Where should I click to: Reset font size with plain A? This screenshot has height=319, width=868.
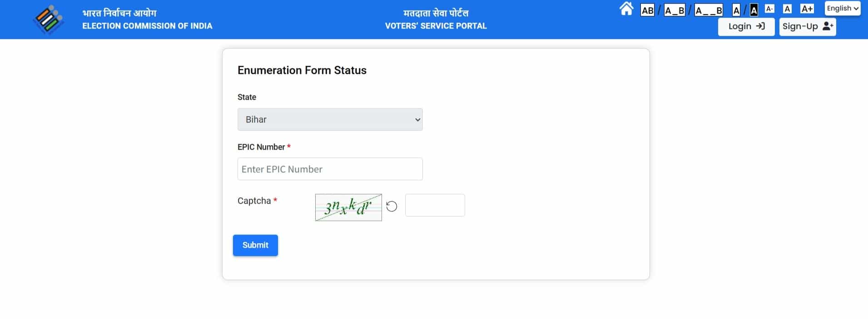tap(788, 9)
